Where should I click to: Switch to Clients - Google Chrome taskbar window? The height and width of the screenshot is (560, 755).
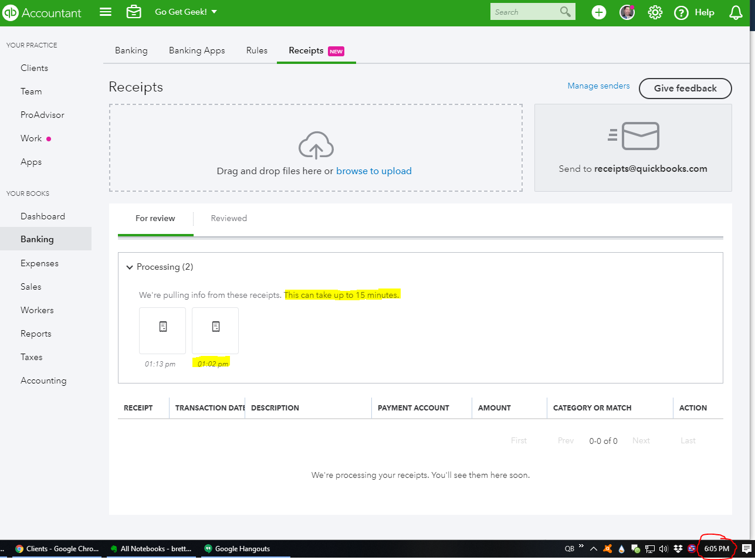tap(57, 549)
